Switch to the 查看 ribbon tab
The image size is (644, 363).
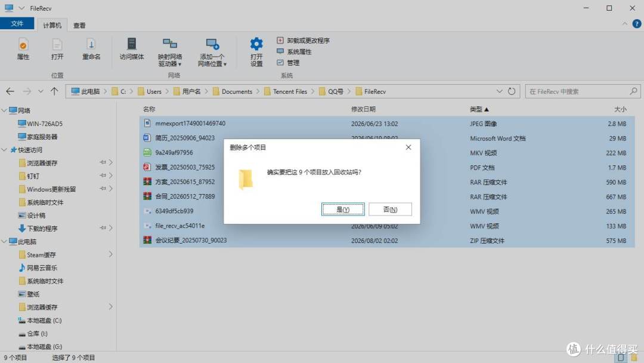79,25
